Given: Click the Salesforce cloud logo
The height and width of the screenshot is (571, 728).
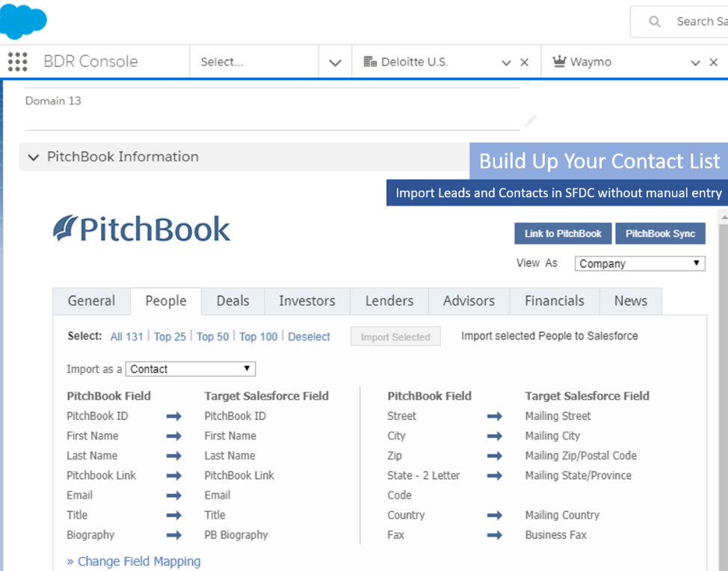Looking at the screenshot, I should [x=24, y=21].
